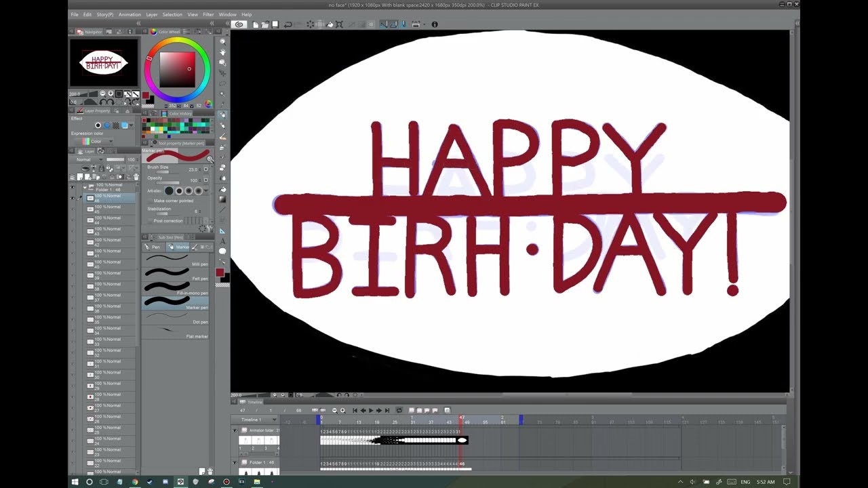Image resolution: width=868 pixels, height=488 pixels.
Task: Collapse the left panel dock arrows
Action: pyautogui.click(x=138, y=24)
